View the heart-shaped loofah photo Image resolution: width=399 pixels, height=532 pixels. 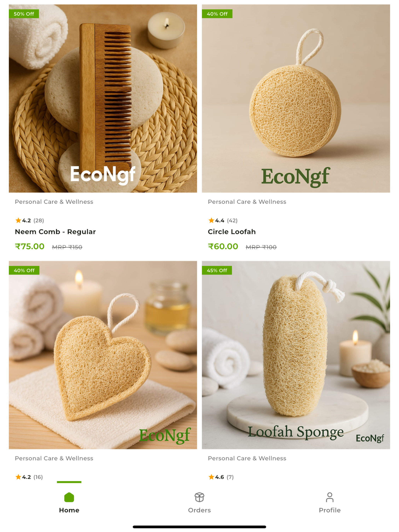103,355
